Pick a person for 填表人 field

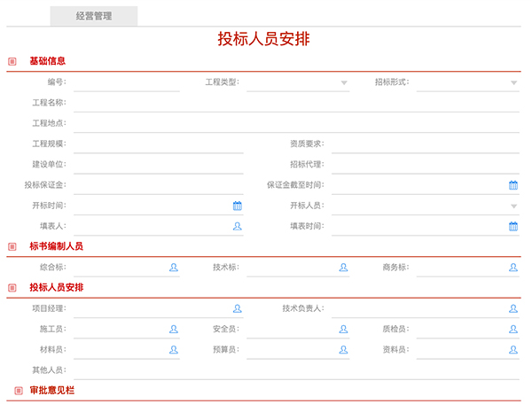click(x=237, y=226)
